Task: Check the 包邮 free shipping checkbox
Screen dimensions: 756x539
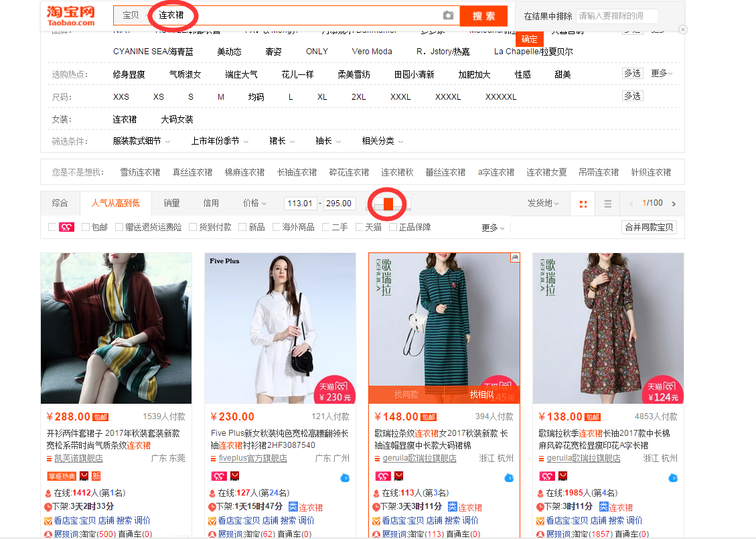Action: coord(86,228)
